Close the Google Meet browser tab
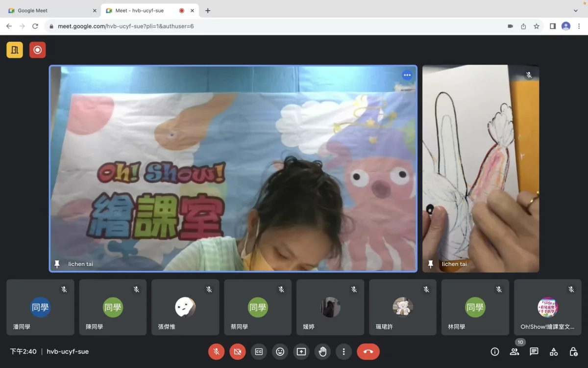The width and height of the screenshot is (588, 368). pos(95,10)
